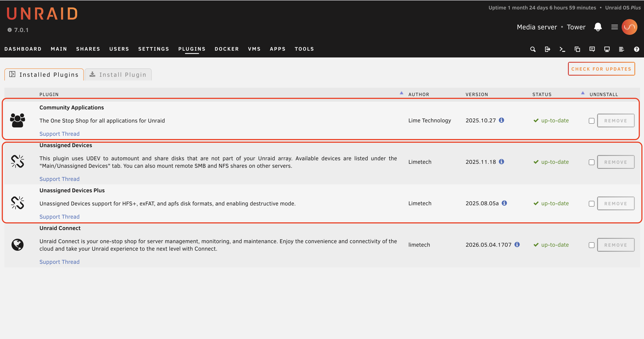Open the VMS menu
This screenshot has width=644, height=339.
point(254,49)
